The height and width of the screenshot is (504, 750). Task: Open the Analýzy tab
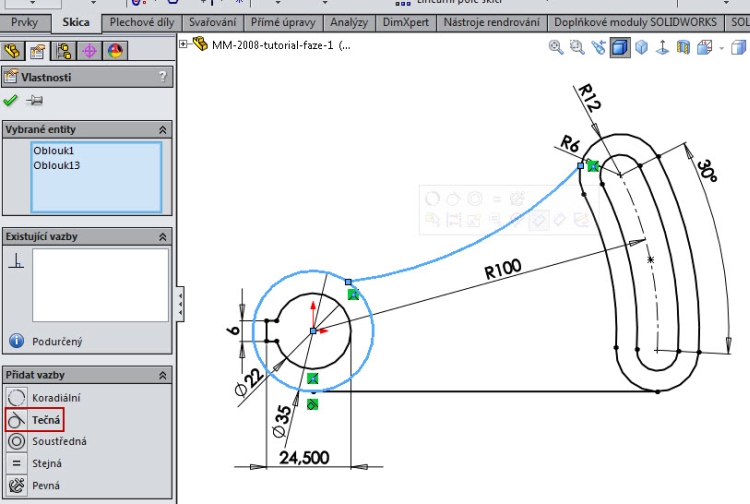(x=349, y=22)
